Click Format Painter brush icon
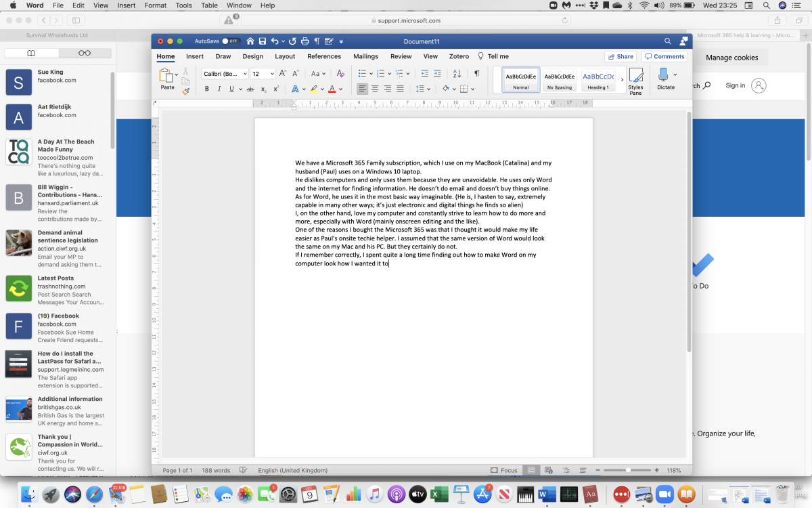This screenshot has width=812, height=508. (185, 91)
